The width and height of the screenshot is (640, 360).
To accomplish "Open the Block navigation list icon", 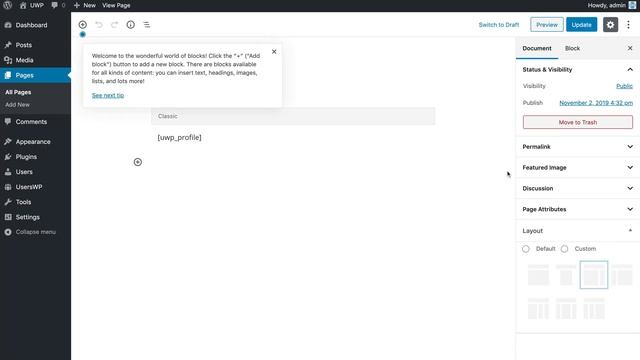I will [x=147, y=24].
